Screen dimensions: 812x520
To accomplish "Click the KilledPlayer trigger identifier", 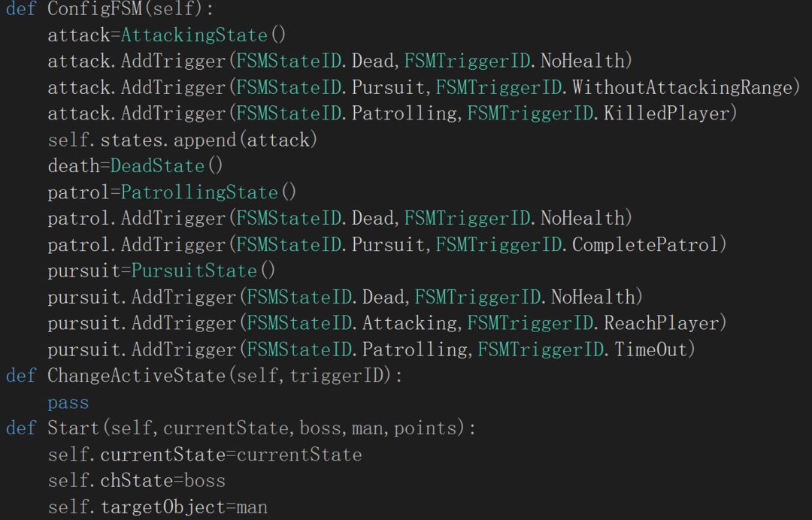I will (x=666, y=113).
